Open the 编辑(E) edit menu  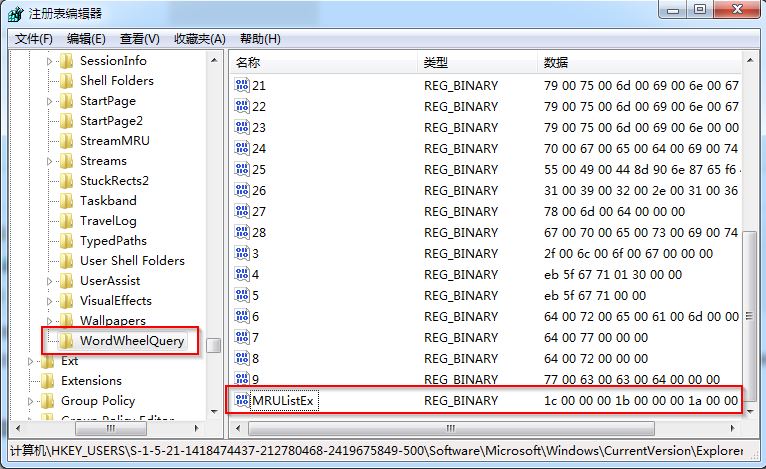[87, 39]
